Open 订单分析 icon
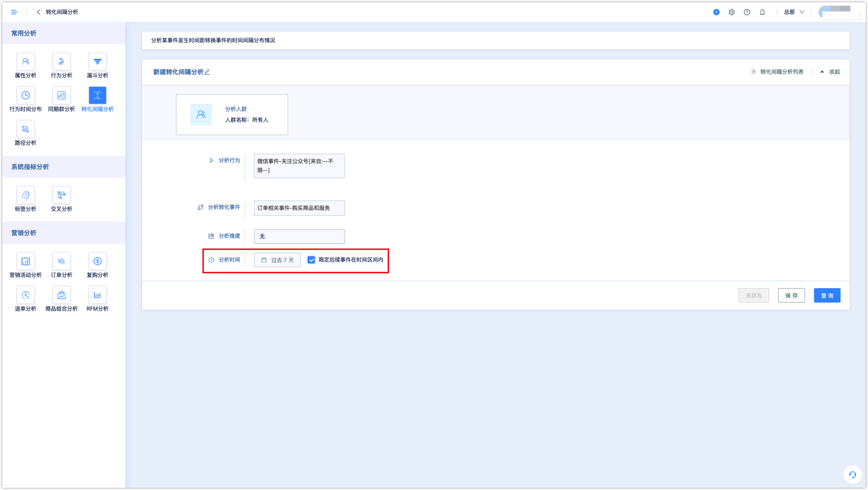The image size is (868, 490). (x=61, y=261)
